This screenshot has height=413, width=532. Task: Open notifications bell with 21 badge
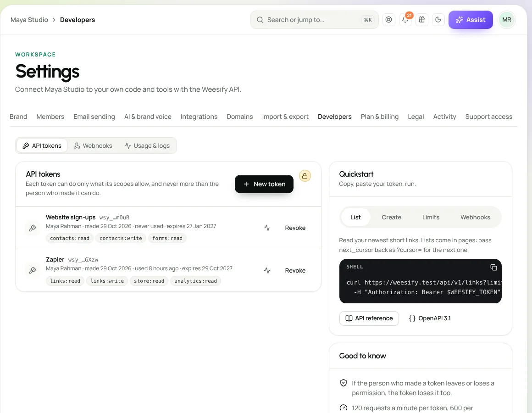(405, 20)
